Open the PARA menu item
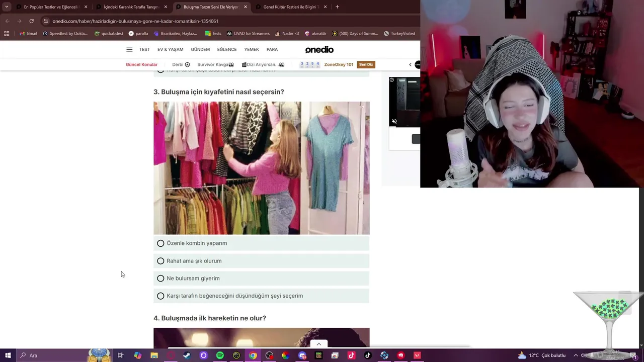Viewport: 644px width, 362px height. click(272, 49)
